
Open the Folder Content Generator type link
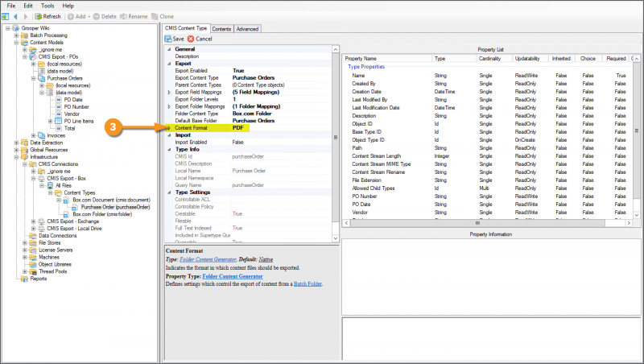(208, 259)
